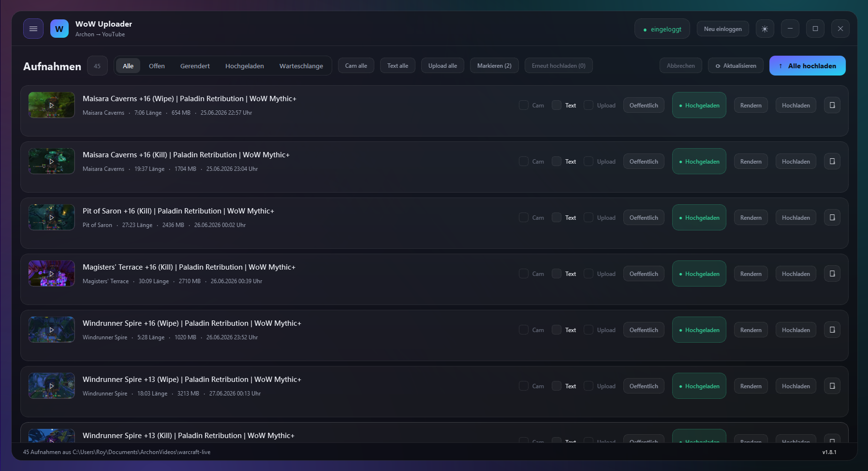868x471 pixels.
Task: Click the "2710 MB" file size
Action: click(190, 281)
